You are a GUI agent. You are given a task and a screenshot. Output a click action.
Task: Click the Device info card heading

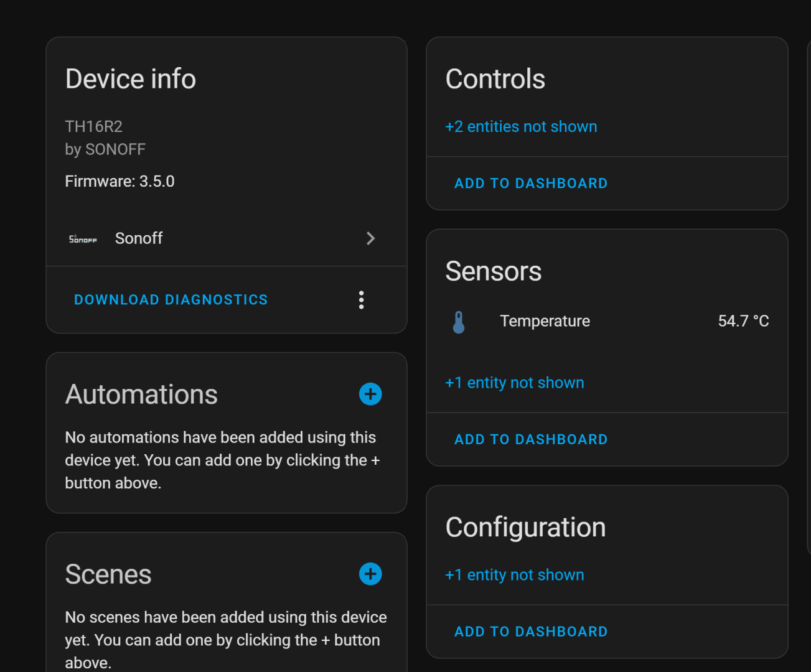pyautogui.click(x=131, y=79)
